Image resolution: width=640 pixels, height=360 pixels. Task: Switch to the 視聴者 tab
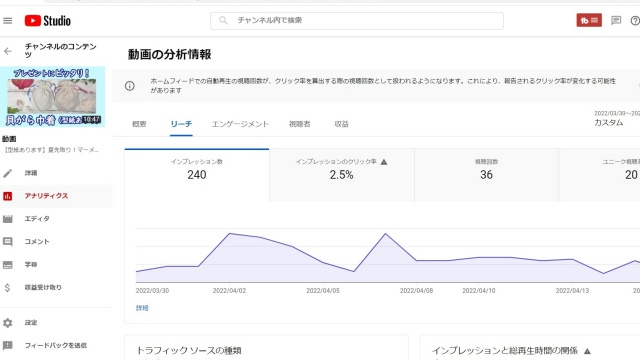(300, 124)
